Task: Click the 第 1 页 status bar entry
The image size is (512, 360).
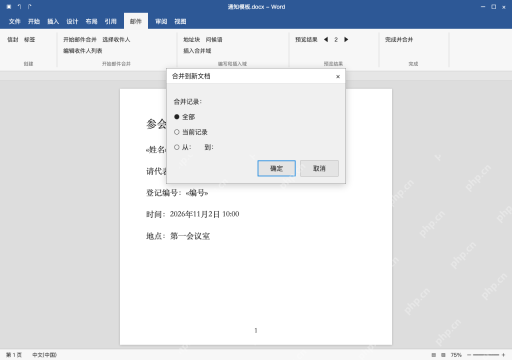Action: (x=14, y=355)
